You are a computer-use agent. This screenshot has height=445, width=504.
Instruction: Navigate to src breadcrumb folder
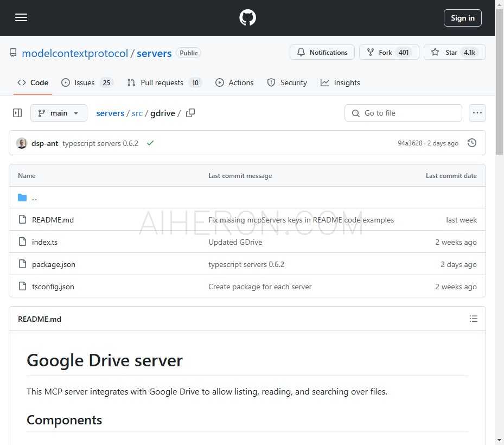(137, 113)
